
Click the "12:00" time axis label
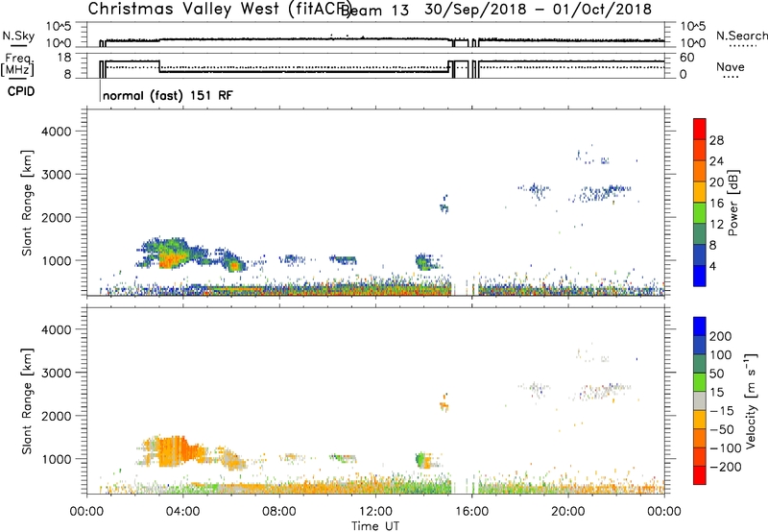pos(375,512)
